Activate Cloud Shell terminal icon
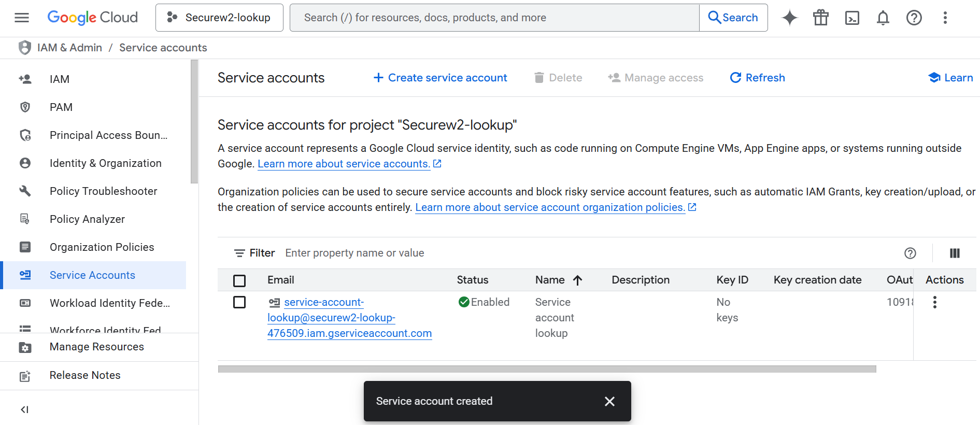 tap(851, 18)
